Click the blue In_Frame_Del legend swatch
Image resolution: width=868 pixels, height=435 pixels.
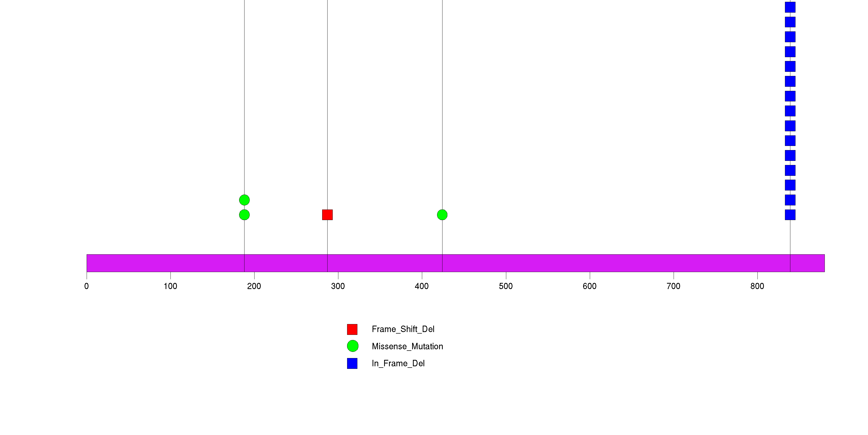pos(352,363)
